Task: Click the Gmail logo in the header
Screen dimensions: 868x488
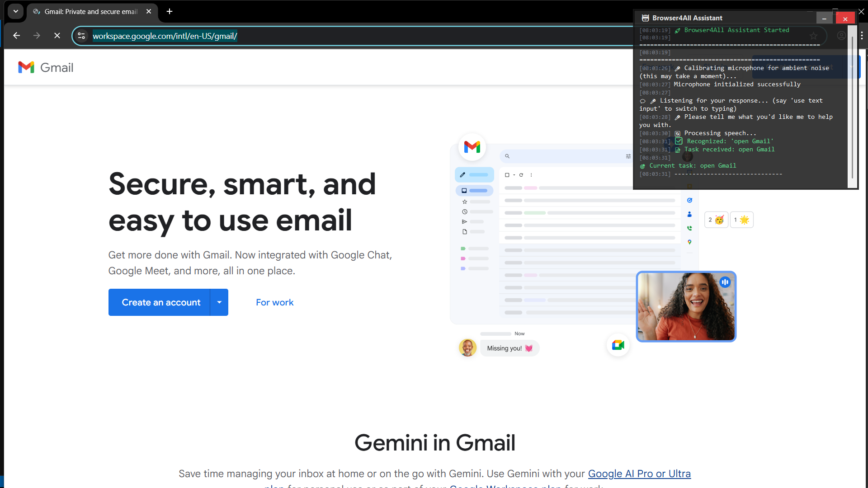Action: point(46,67)
